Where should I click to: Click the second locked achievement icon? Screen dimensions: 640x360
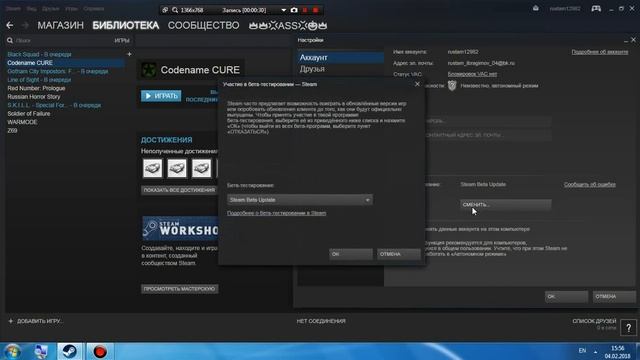tap(177, 168)
